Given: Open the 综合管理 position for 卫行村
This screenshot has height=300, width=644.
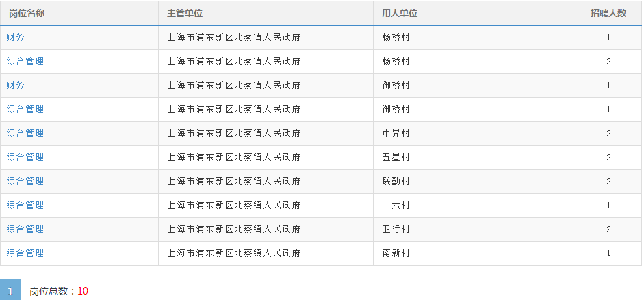Looking at the screenshot, I should click(x=25, y=229).
